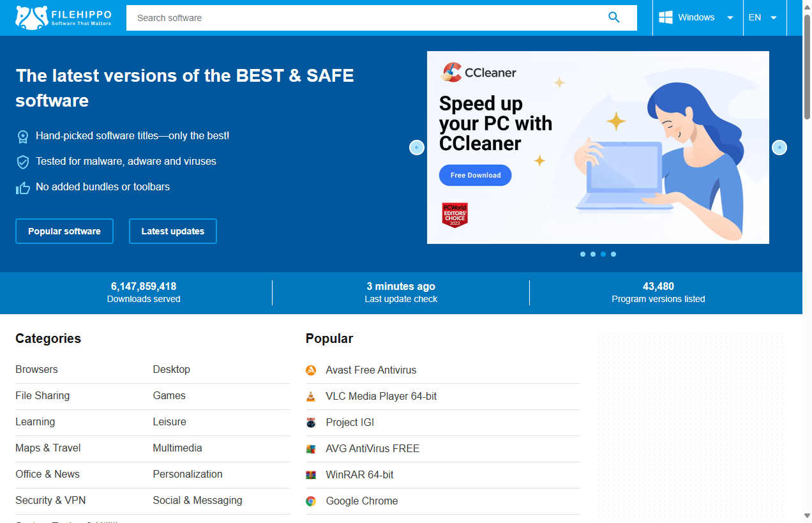This screenshot has width=812, height=523.
Task: Go to previous carousel slide
Action: click(416, 148)
